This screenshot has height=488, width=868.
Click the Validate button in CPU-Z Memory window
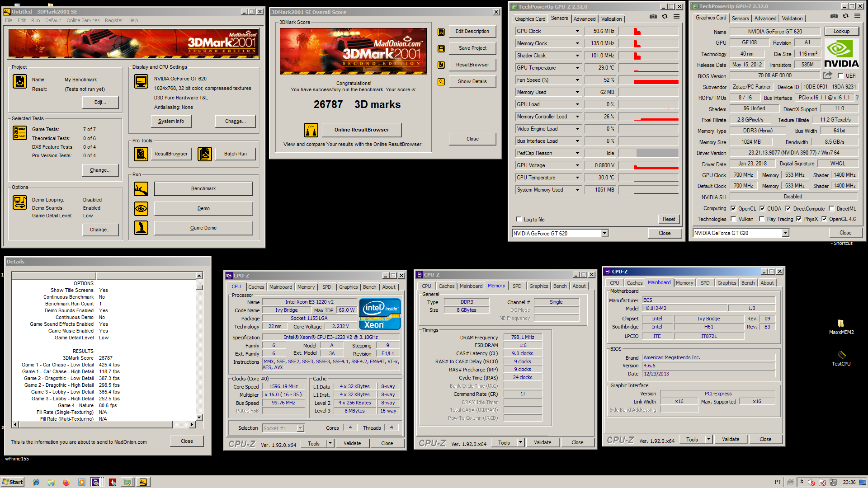[542, 443]
